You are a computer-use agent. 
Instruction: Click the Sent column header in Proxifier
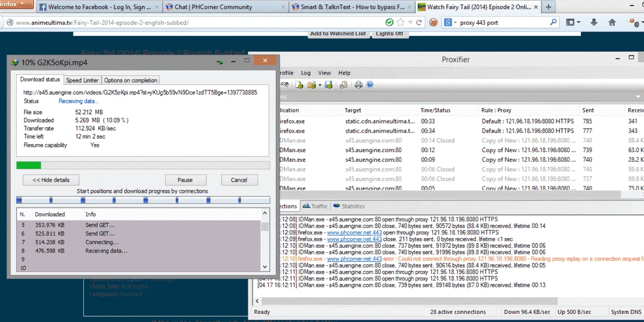[602, 110]
